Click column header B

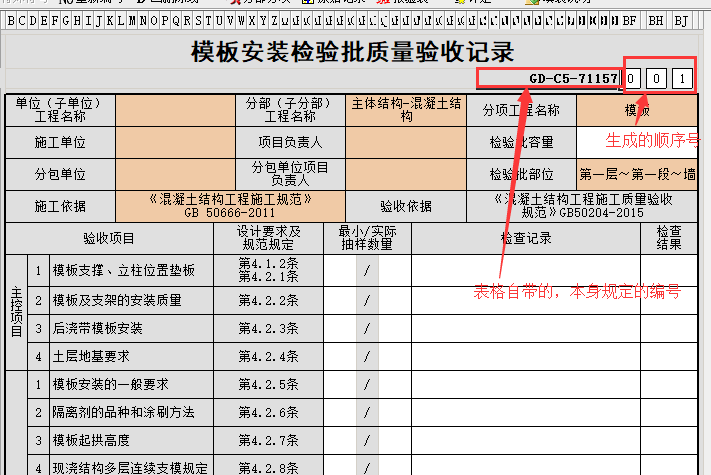(x=10, y=20)
